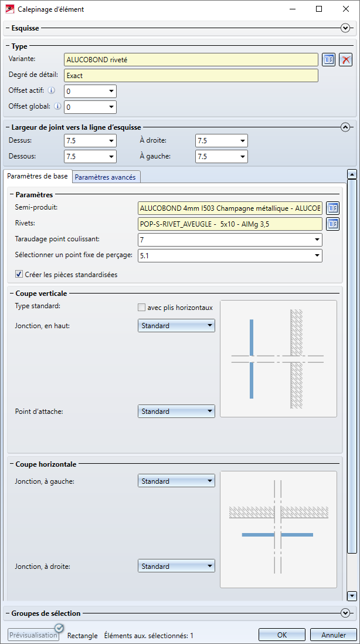The image size is (360, 644).
Task: Open Taraudage point coulissant dropdown
Action: pyautogui.click(x=317, y=240)
